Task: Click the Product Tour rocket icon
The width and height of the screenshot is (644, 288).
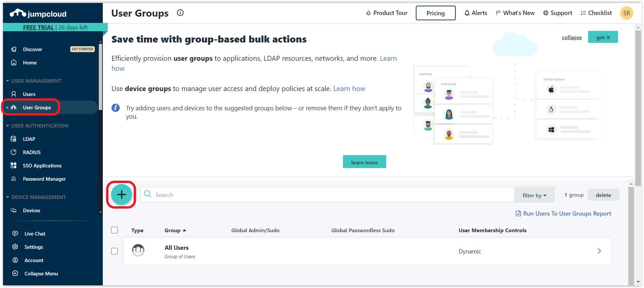Action: click(x=369, y=13)
